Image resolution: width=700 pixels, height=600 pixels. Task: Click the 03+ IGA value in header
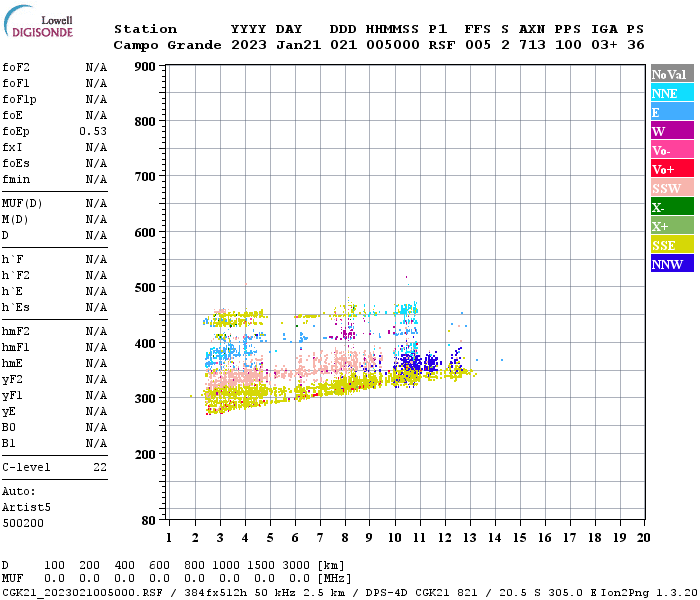(604, 45)
